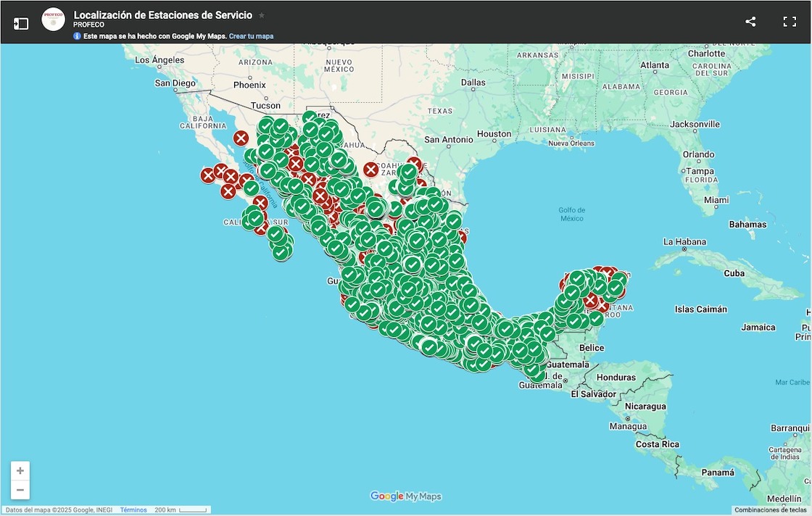
Task: Select red X marker right of Baja California label
Action: coord(241,138)
